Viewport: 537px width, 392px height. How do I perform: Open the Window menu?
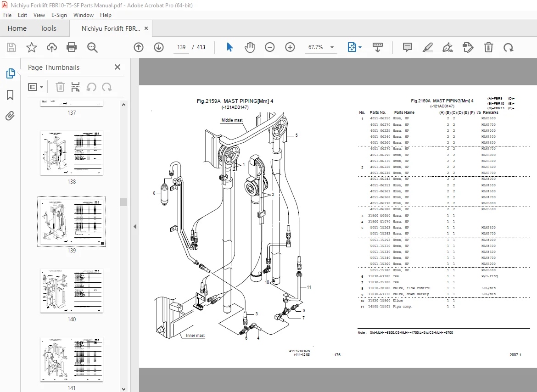pyautogui.click(x=83, y=15)
